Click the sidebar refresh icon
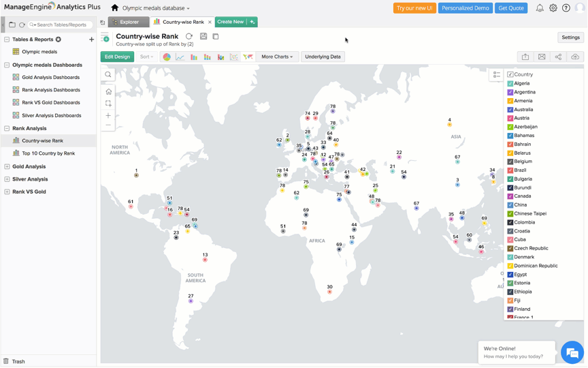The width and height of the screenshot is (588, 368). coord(22,25)
